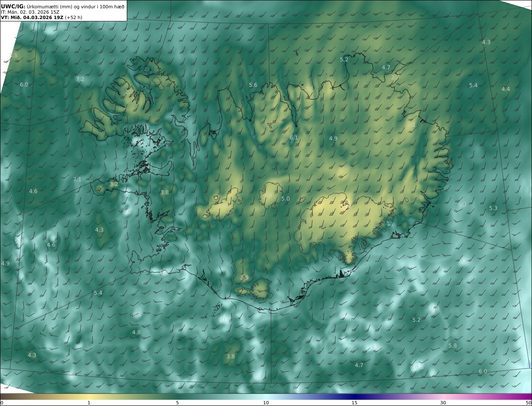
Task: Click the map value "5.8"
Action: click(x=453, y=345)
